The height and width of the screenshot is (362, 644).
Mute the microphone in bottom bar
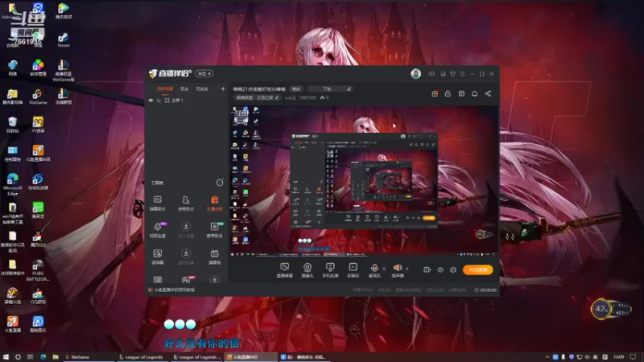tap(374, 269)
